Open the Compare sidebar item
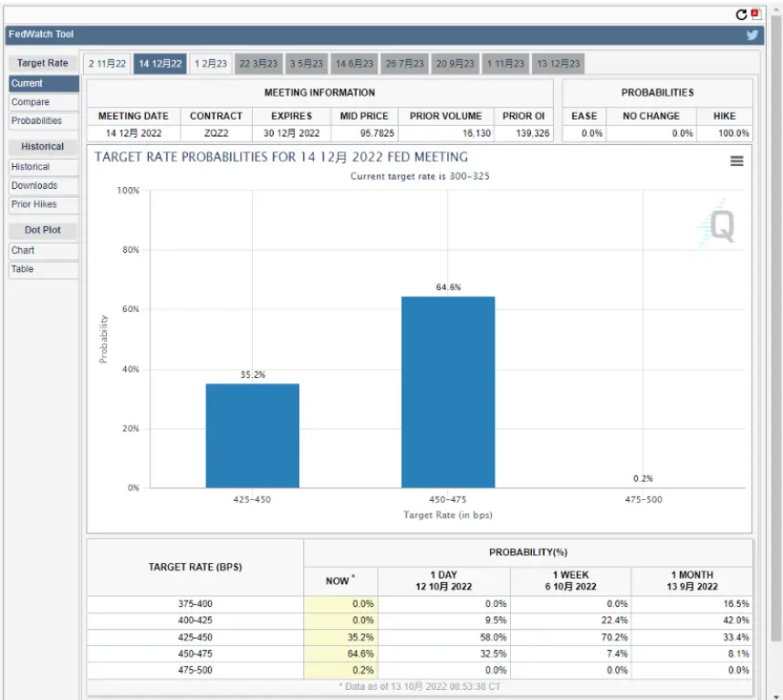This screenshot has height=700, width=783. 44,102
